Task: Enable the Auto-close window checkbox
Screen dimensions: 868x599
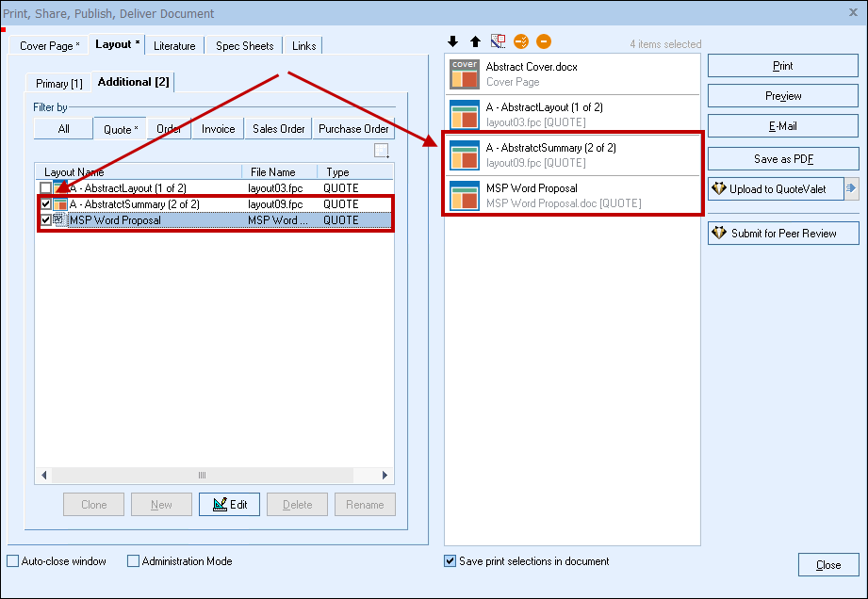Action: click(x=13, y=561)
